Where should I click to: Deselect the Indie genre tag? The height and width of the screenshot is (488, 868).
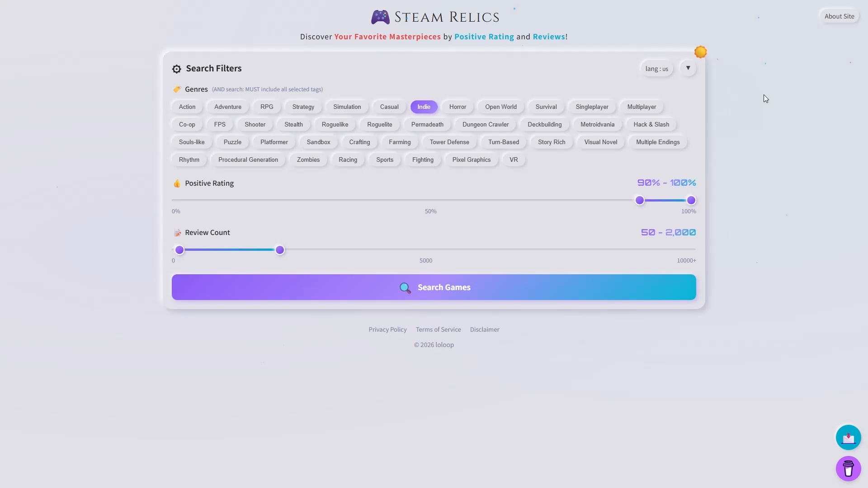coord(424,107)
